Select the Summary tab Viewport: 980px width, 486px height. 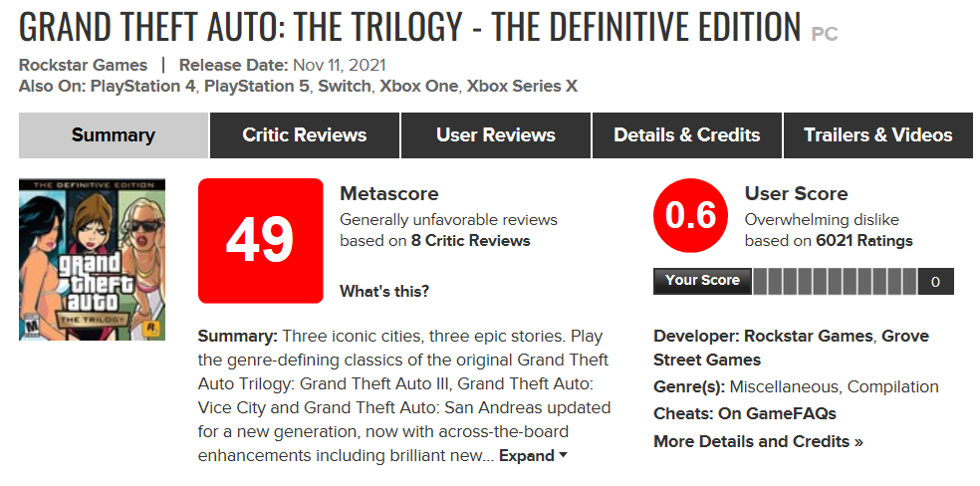coord(114,134)
